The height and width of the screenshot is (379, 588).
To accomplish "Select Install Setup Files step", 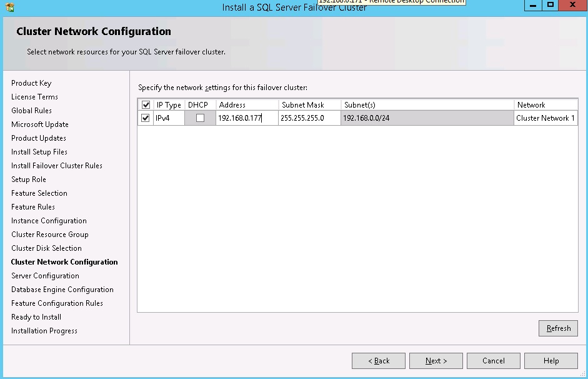I will (x=39, y=152).
